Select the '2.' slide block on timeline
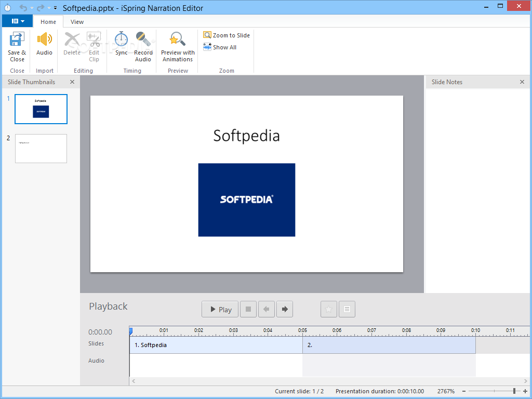 tap(389, 345)
